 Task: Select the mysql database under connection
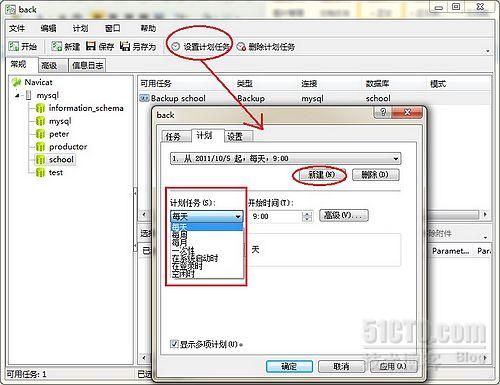click(60, 121)
